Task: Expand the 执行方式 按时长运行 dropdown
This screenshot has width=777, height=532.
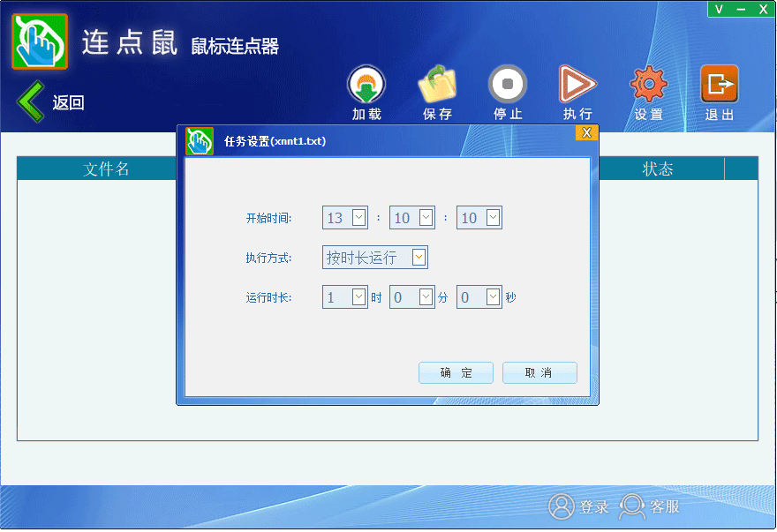Action: (419, 257)
